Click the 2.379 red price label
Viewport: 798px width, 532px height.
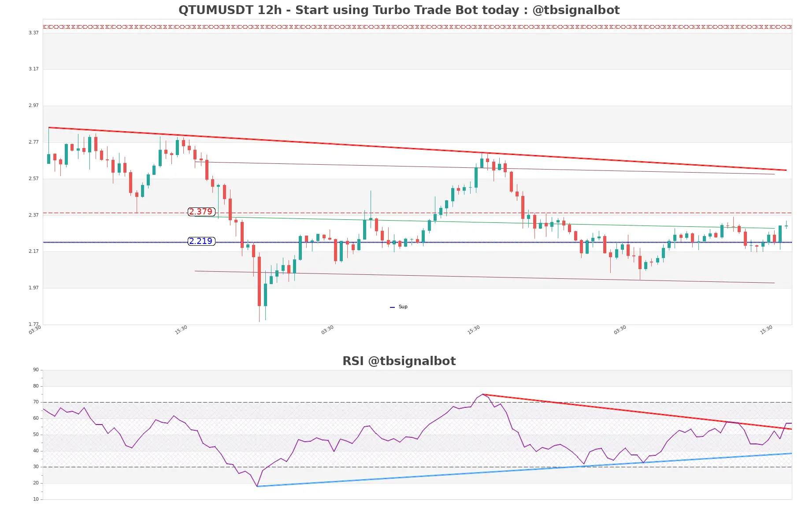(201, 212)
